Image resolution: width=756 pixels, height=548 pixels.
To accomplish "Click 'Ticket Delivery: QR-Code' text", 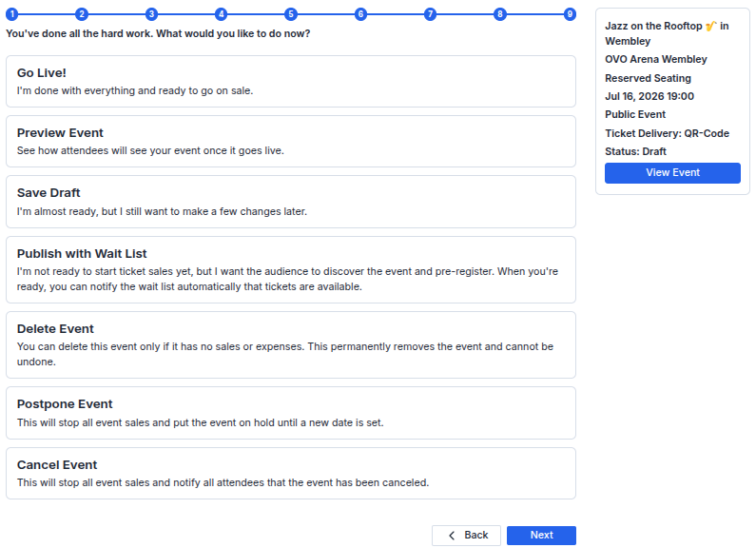I will tap(667, 133).
